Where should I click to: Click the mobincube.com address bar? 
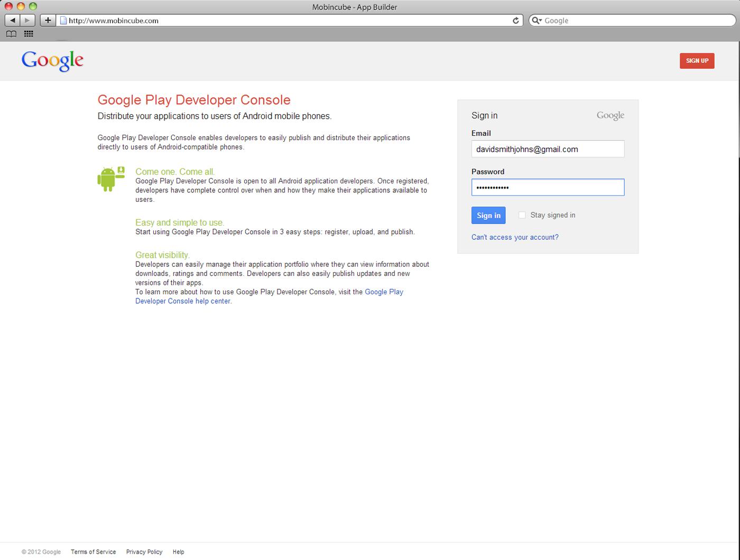[x=289, y=21]
